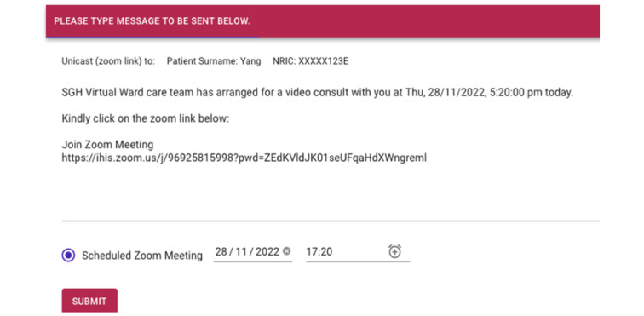Viewport: 644px width, 316px height.
Task: Select the month value 11 in date field
Action: [241, 251]
